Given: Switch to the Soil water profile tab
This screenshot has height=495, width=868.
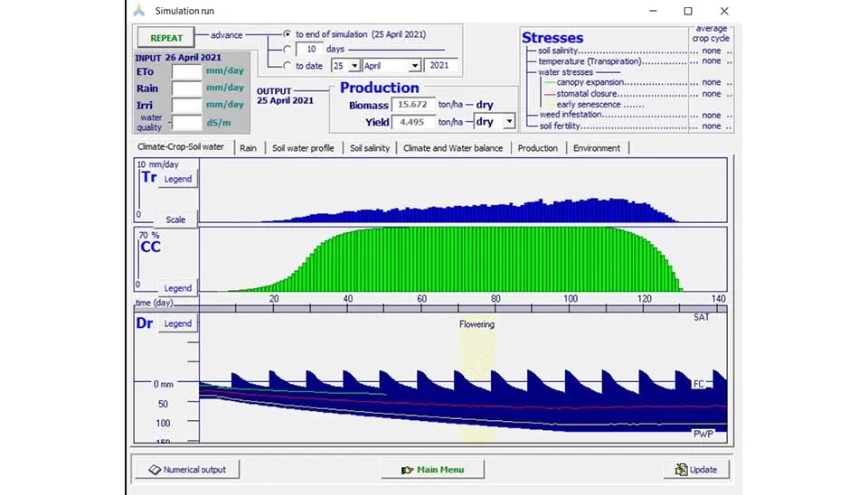Looking at the screenshot, I should [x=303, y=147].
